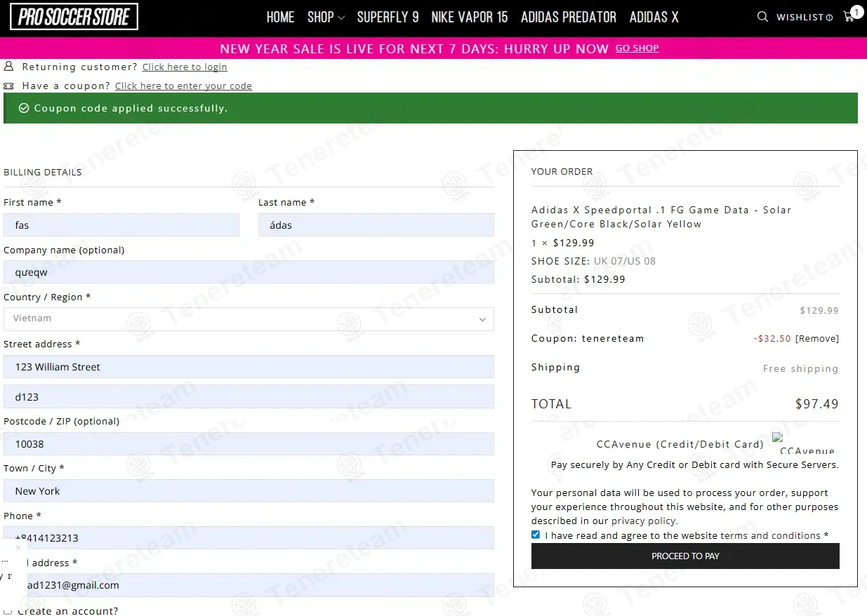867x616 pixels.
Task: Open Superfly 9 menu item
Action: (388, 18)
